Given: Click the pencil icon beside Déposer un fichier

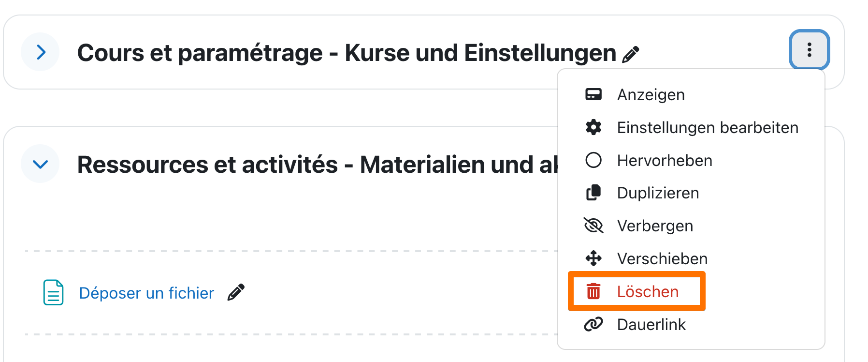Looking at the screenshot, I should pyautogui.click(x=236, y=292).
